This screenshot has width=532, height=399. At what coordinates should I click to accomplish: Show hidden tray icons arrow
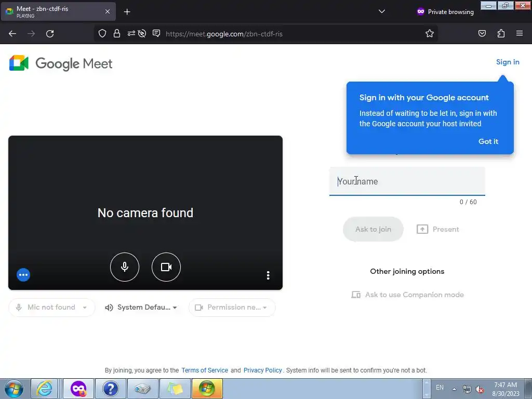coord(454,389)
